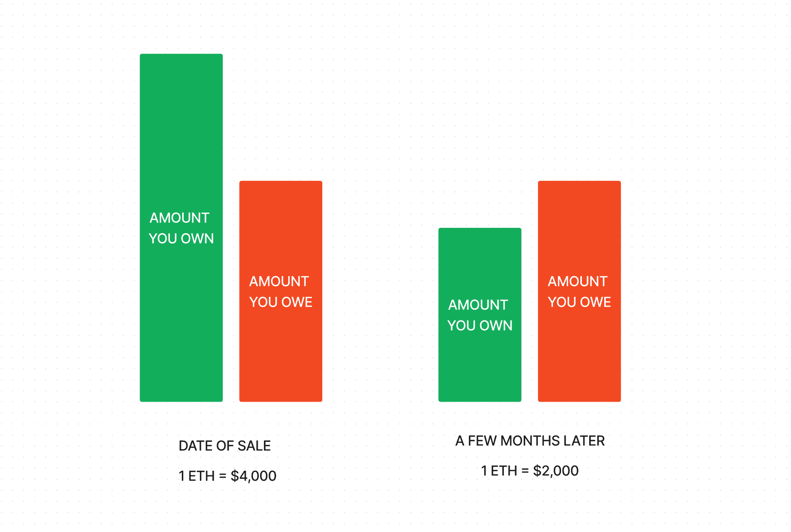Screen dimensions: 791x532
Task: Click the AMOUNT YOU OWN label in the short green bar
Action: point(480,315)
